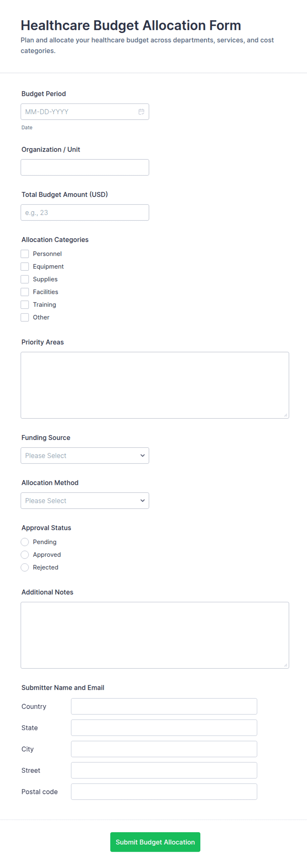307x868 pixels.
Task: Submit Budget Allocation button
Action: point(155,842)
